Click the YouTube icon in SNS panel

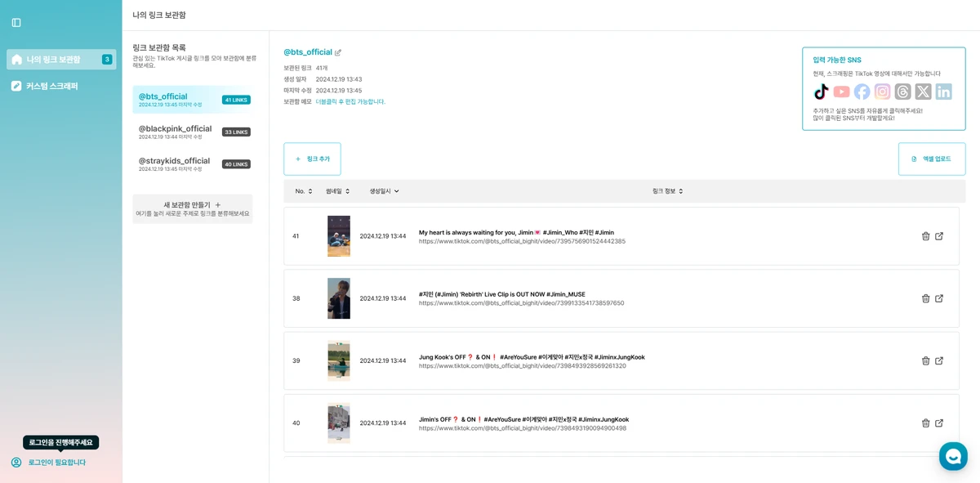842,92
